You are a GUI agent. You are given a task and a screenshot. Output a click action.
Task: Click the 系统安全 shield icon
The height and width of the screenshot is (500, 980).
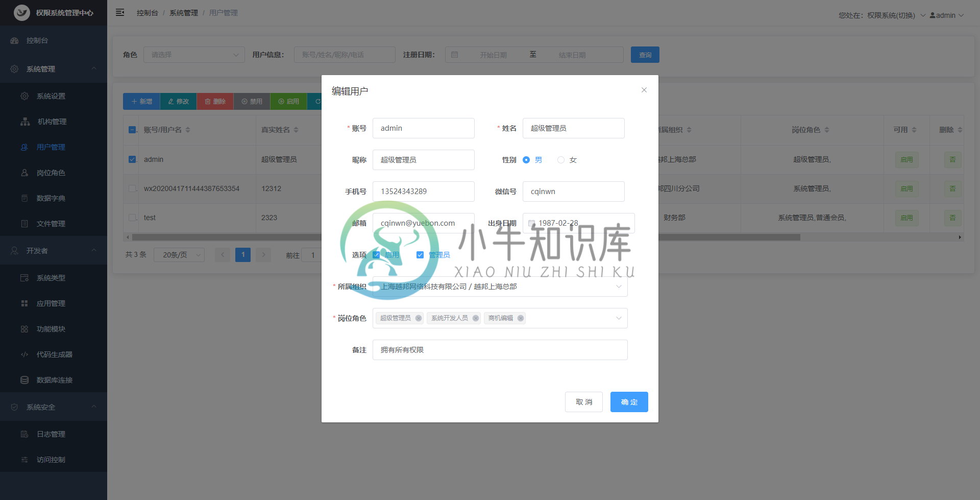(14, 407)
